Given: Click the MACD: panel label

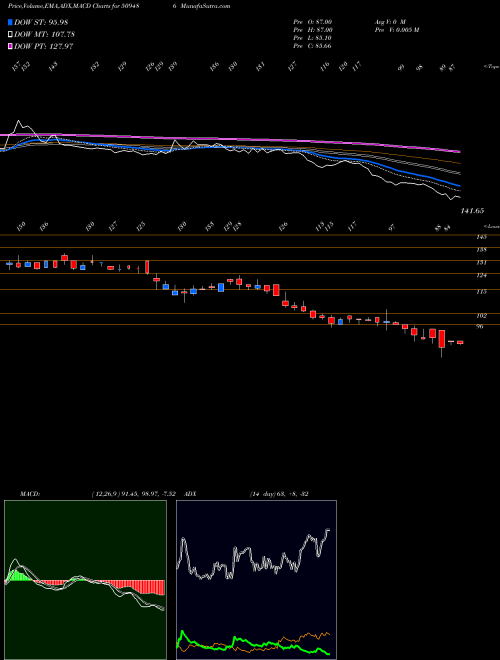Looking at the screenshot, I should (x=29, y=493).
